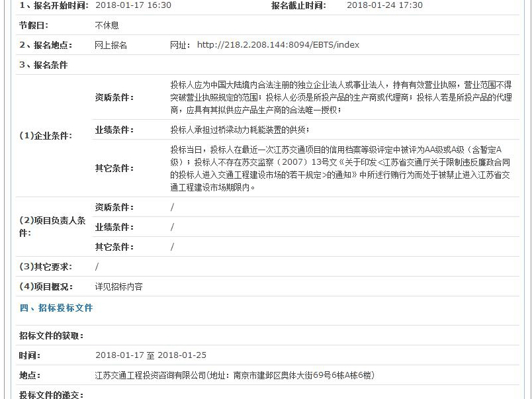Viewport: 532px width, 399px height.
Task: Click the (2)项目负责人条件 label
Action: click(52, 227)
